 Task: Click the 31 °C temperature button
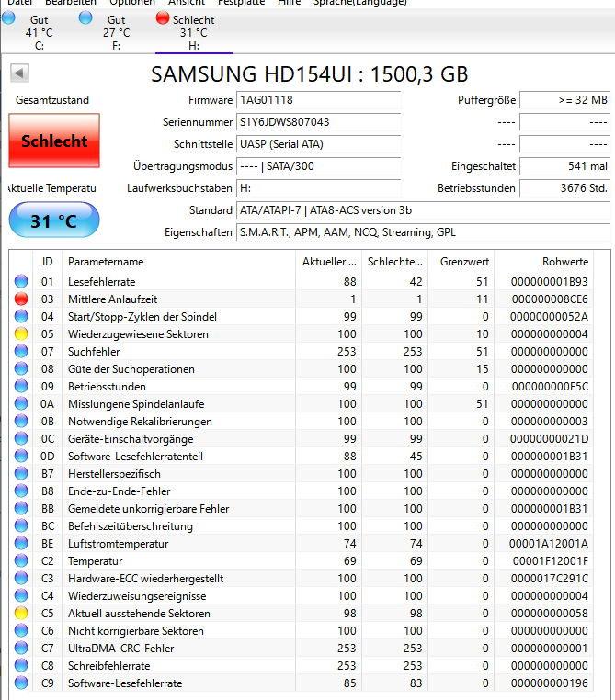(x=54, y=220)
